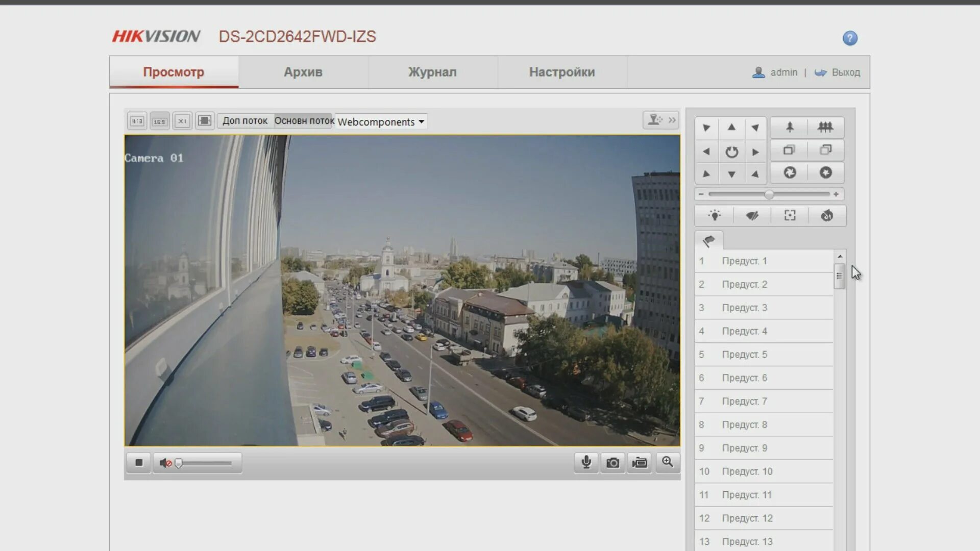Tilt the camera up with PTZ arrow
This screenshot has width=980, height=551.
pyautogui.click(x=731, y=128)
